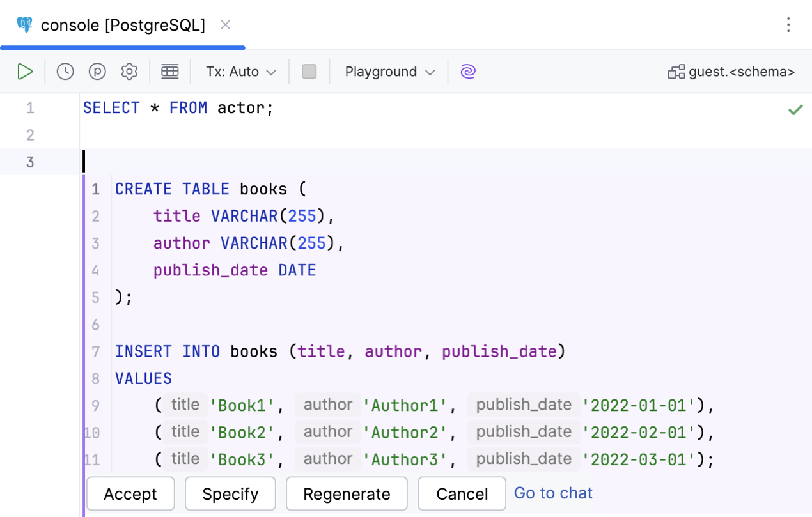Click Specify to refine the suggestion
This screenshot has width=812, height=517.
[230, 494]
